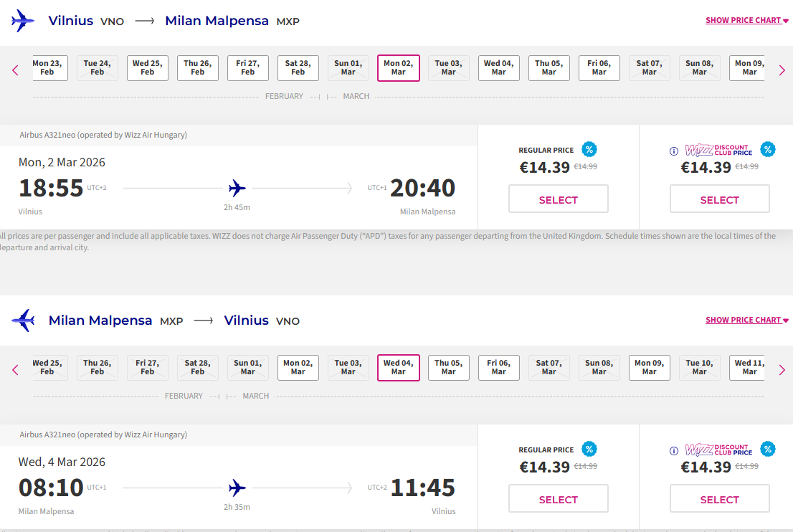Click return WIZZ Discount Club info icon
Viewport: 793px width, 532px height.
click(673, 451)
